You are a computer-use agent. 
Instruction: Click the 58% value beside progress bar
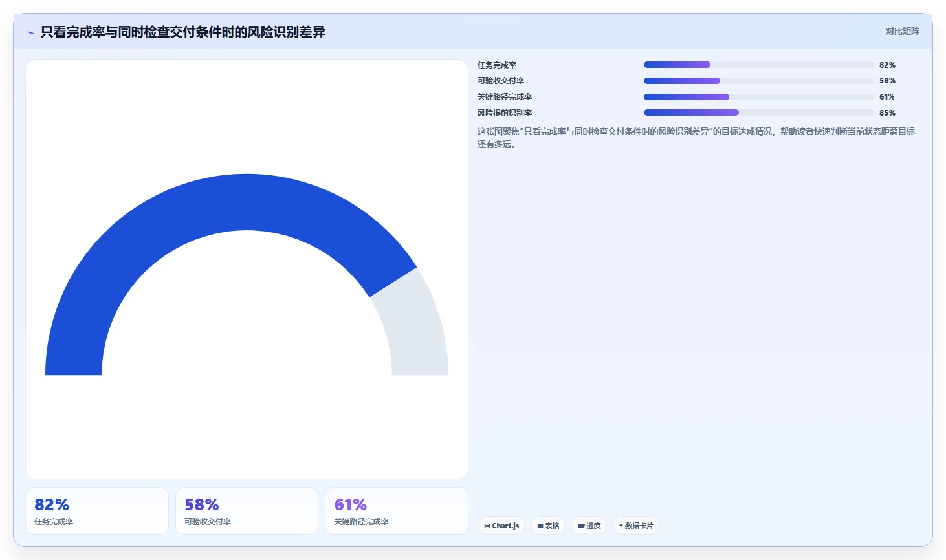pos(887,81)
